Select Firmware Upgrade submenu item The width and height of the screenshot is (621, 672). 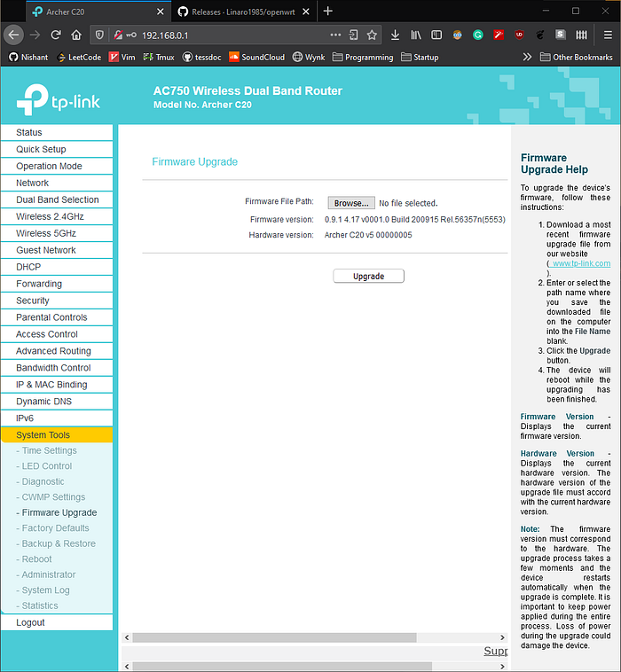click(57, 512)
